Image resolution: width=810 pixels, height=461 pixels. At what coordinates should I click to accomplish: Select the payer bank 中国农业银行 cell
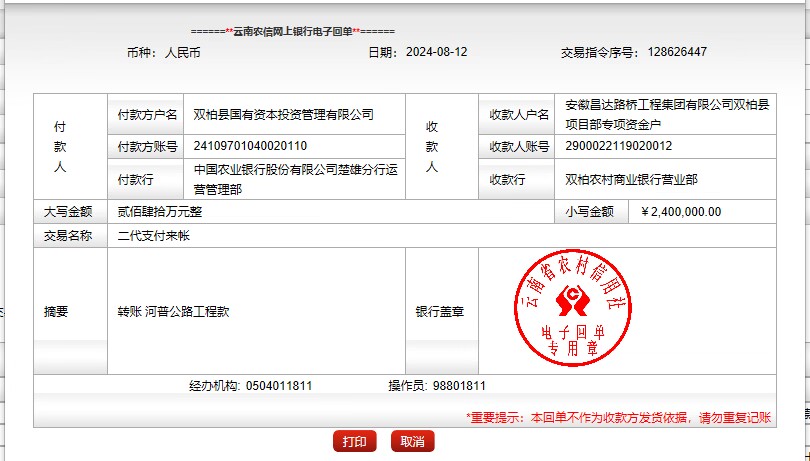coord(295,179)
